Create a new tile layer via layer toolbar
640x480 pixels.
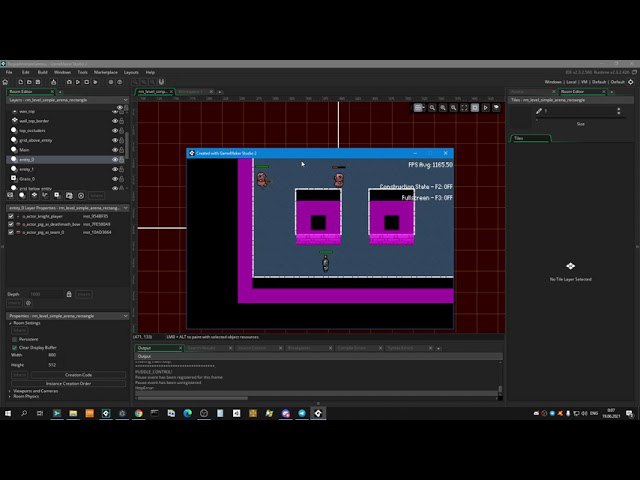click(x=34, y=196)
